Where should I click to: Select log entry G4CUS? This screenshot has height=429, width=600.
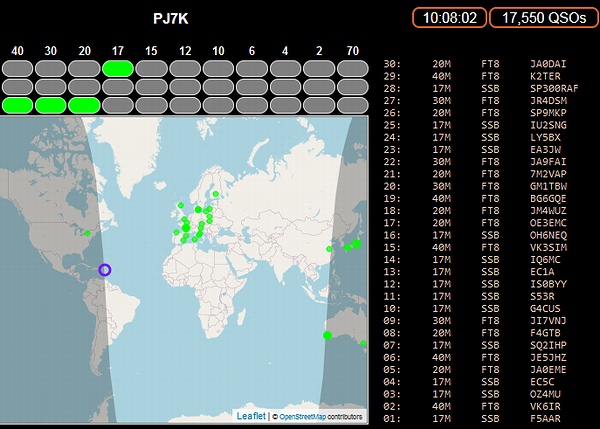472,308
